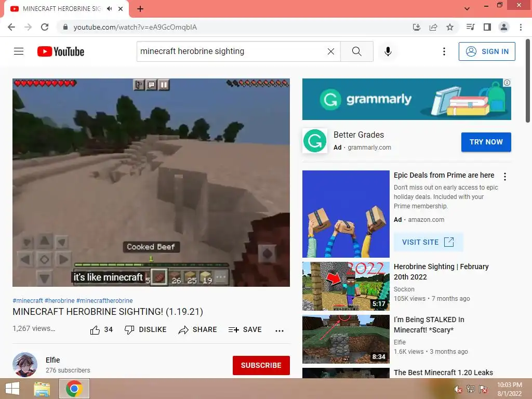This screenshot has height=399, width=532.
Task: Click the page vertical scrollbar
Action: (x=528, y=81)
